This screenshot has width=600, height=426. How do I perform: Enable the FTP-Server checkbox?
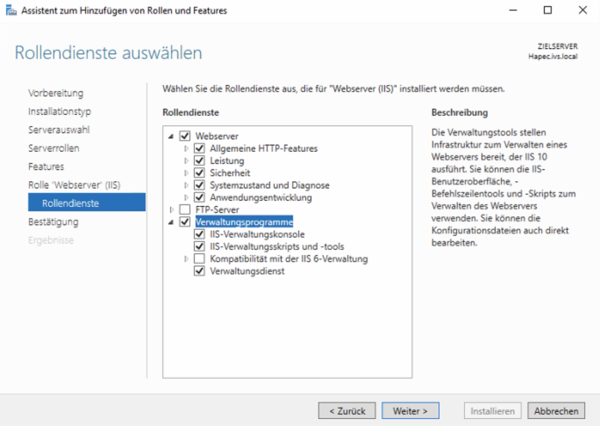(185, 209)
